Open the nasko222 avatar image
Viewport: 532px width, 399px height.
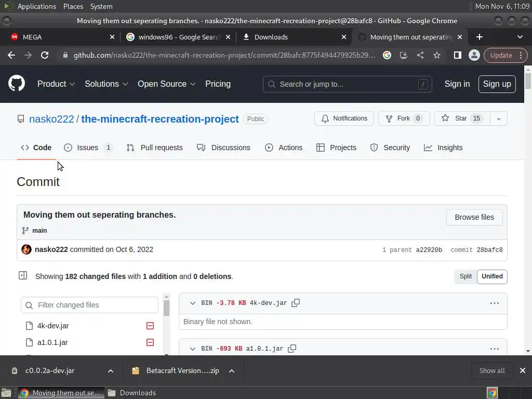click(x=26, y=249)
